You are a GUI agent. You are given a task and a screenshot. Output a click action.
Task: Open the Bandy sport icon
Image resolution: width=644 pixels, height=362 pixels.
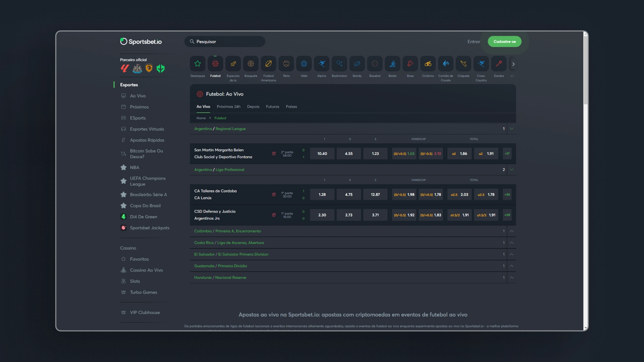tap(357, 64)
